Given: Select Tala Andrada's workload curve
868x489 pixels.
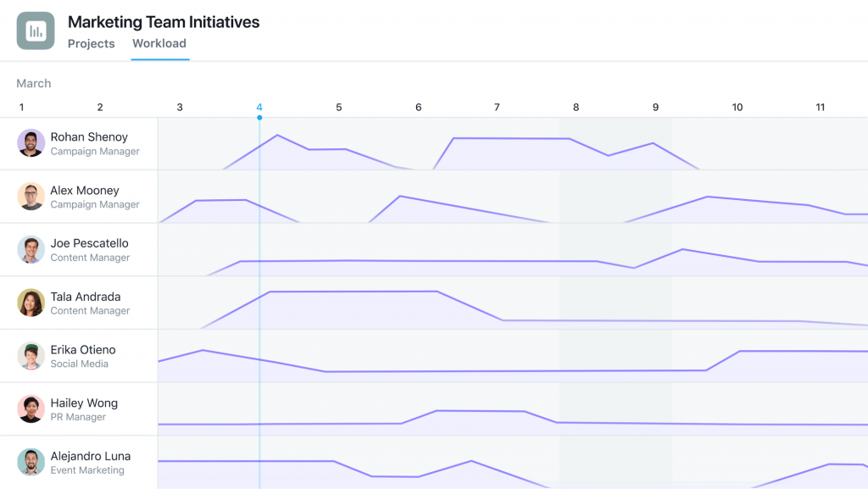Looking at the screenshot, I should point(356,292).
